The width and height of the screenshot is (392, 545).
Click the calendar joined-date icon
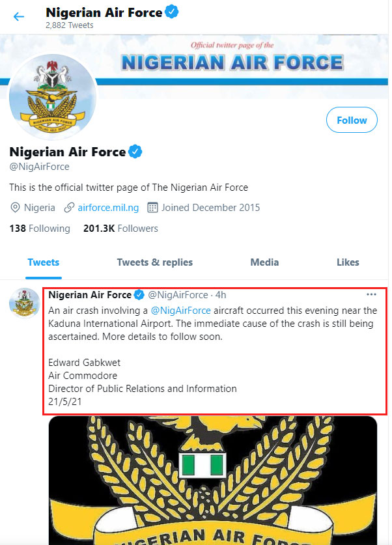(153, 208)
